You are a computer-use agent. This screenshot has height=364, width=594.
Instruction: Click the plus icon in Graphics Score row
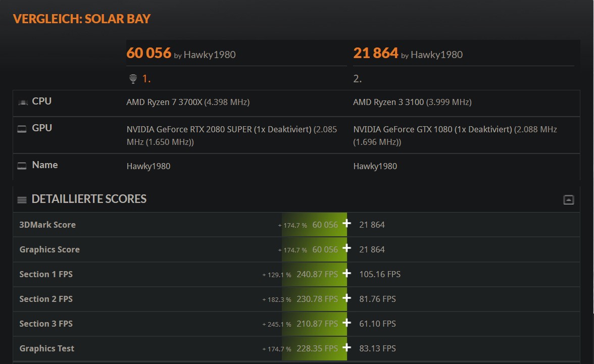click(346, 248)
